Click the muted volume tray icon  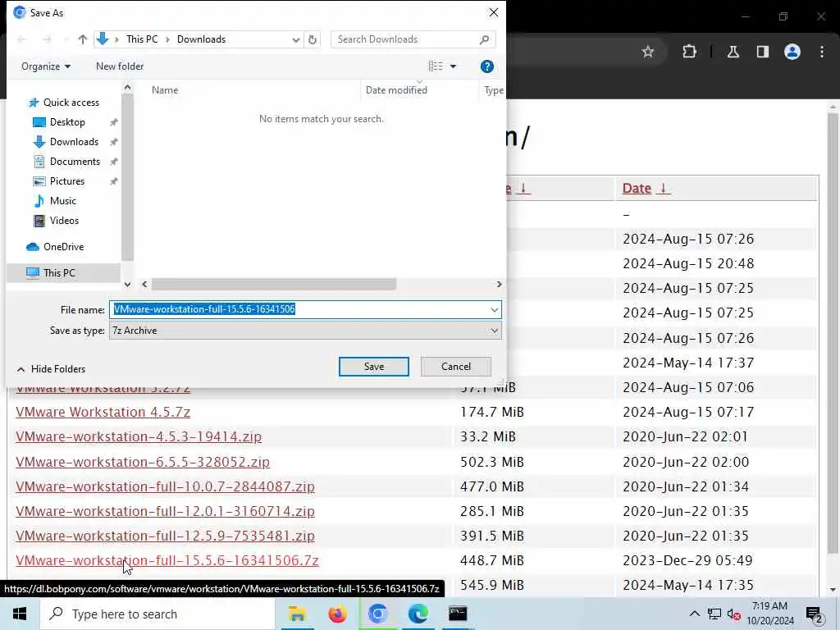click(734, 614)
